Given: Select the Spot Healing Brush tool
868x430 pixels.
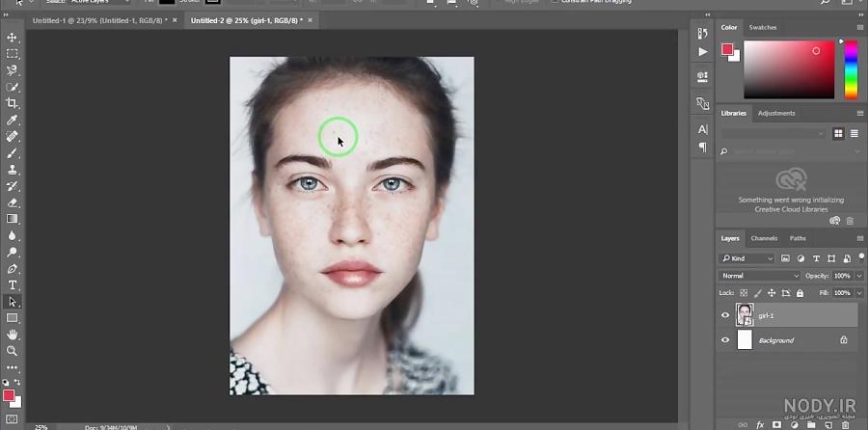Looking at the screenshot, I should (12, 136).
